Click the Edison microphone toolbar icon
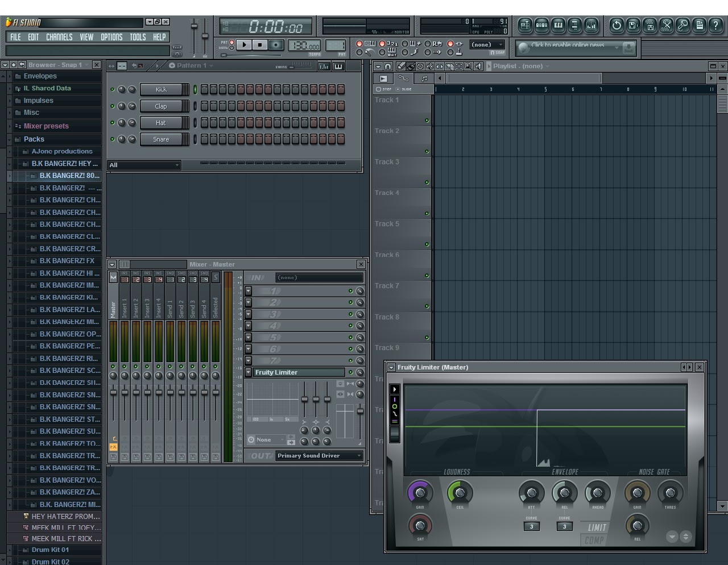This screenshot has height=565, width=728. coord(682,26)
